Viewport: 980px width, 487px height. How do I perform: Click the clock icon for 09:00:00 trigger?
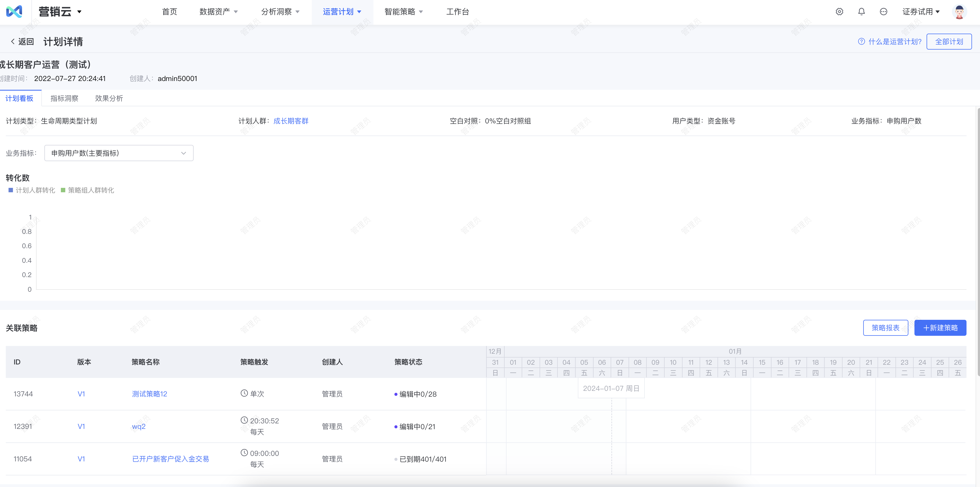point(244,453)
